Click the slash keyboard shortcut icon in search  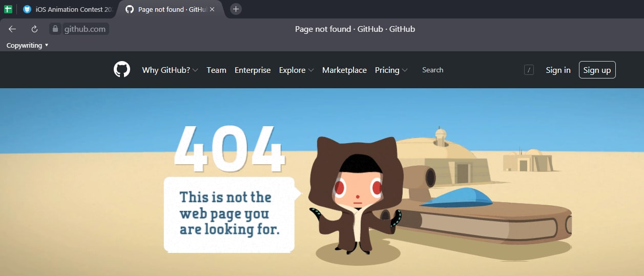[x=529, y=70]
